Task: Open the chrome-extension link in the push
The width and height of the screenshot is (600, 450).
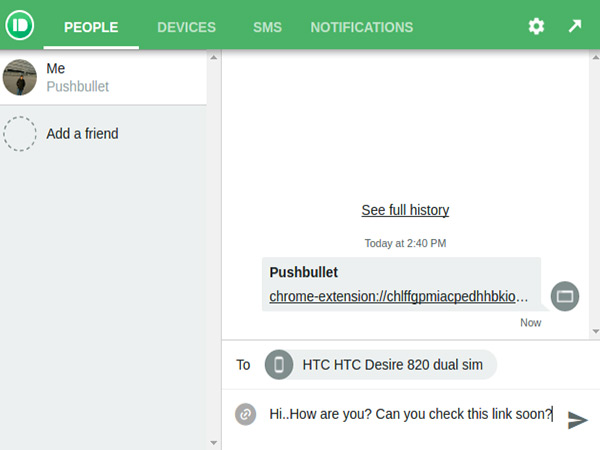Action: click(398, 296)
